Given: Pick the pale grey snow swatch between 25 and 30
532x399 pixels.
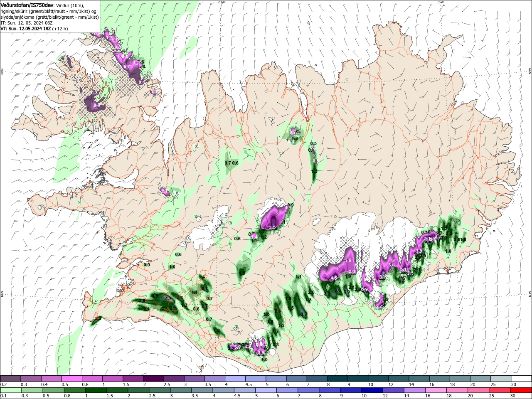Looking at the screenshot, I should pos(500,379).
